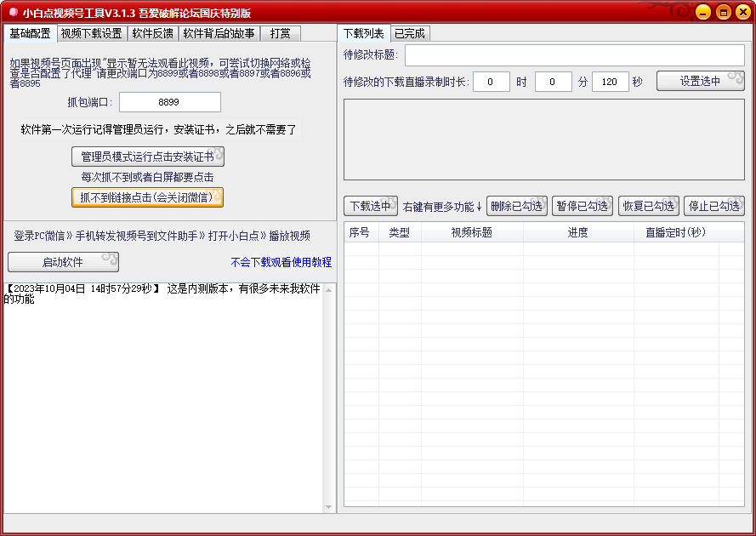Click the 启动软件 button
Screen dimensions: 756x536
pyautogui.click(x=63, y=262)
